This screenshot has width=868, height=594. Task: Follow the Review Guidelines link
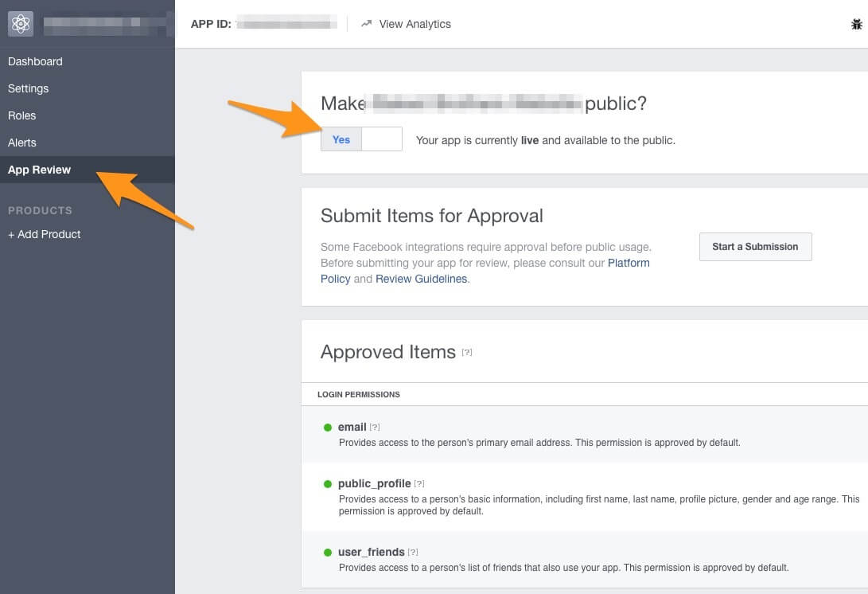(421, 279)
